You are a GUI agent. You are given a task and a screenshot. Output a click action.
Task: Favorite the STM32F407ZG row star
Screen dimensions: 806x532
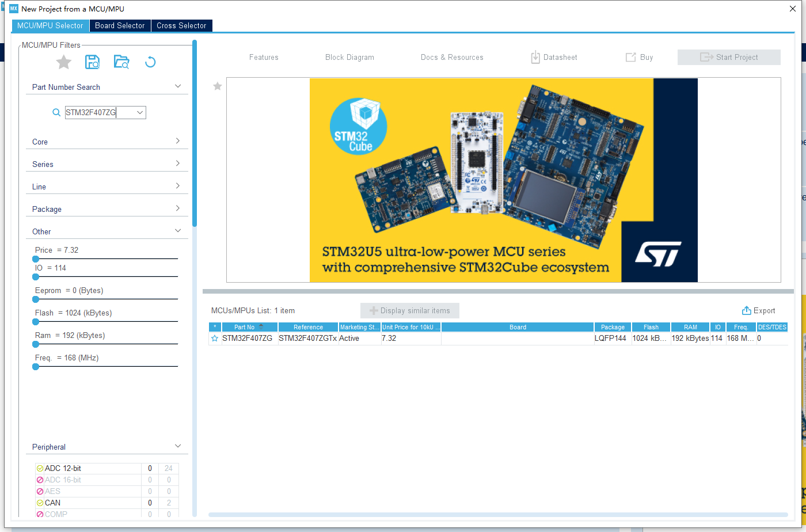(x=215, y=339)
